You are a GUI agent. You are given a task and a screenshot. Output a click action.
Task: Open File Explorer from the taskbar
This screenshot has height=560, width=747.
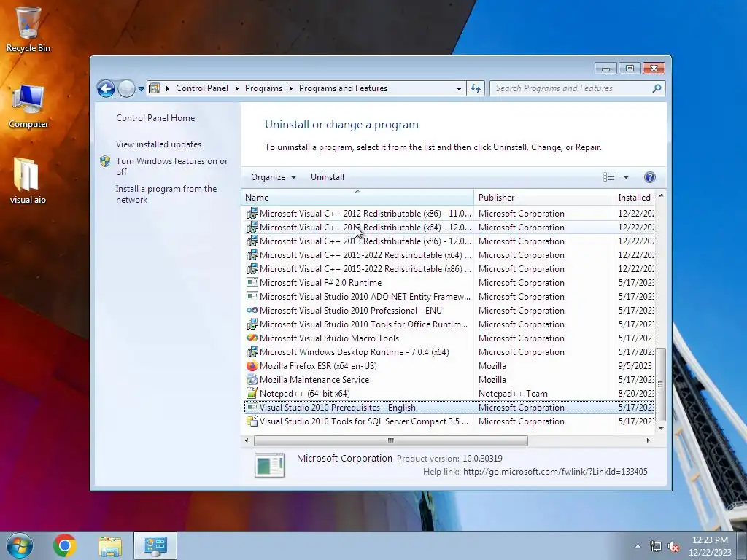click(x=111, y=545)
